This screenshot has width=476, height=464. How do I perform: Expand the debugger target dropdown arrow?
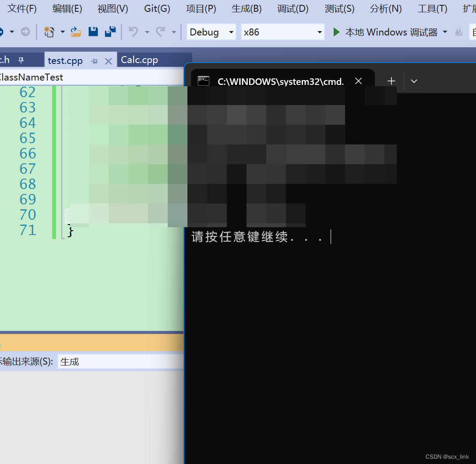[x=445, y=32]
